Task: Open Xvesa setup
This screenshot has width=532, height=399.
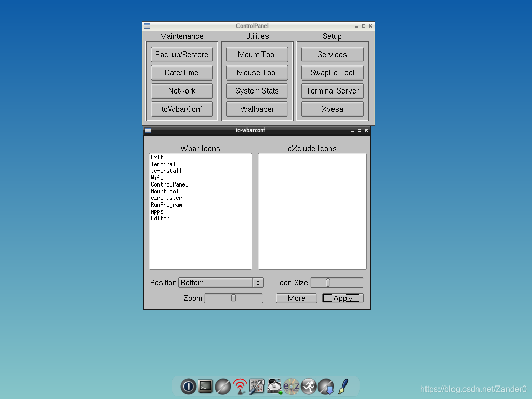Action: [332, 109]
